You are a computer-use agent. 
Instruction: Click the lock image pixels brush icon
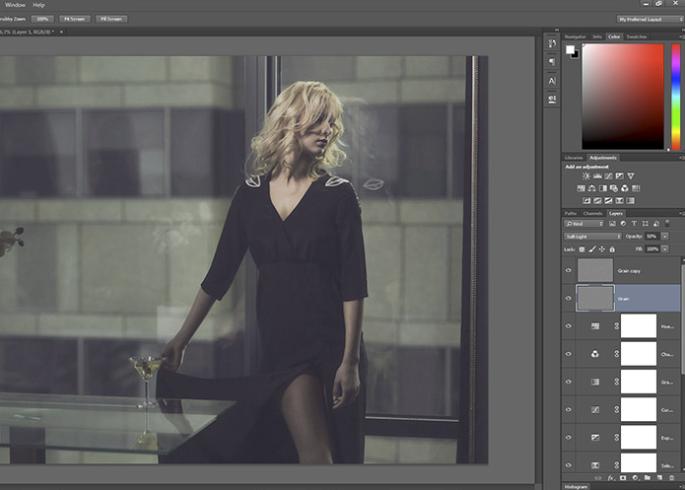(592, 248)
